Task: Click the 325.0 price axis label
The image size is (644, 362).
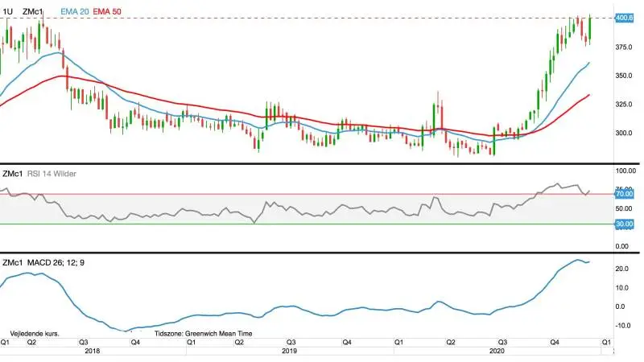Action: tap(623, 105)
